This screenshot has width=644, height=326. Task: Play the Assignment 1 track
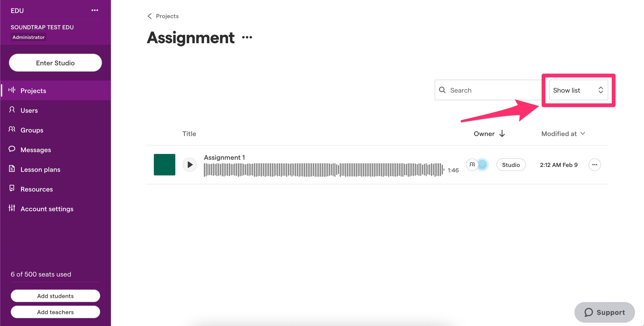(190, 165)
